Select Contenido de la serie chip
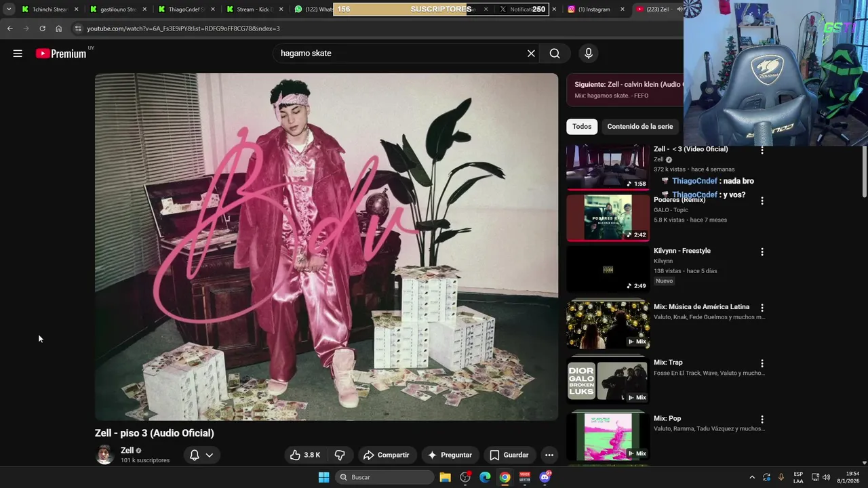 (640, 127)
